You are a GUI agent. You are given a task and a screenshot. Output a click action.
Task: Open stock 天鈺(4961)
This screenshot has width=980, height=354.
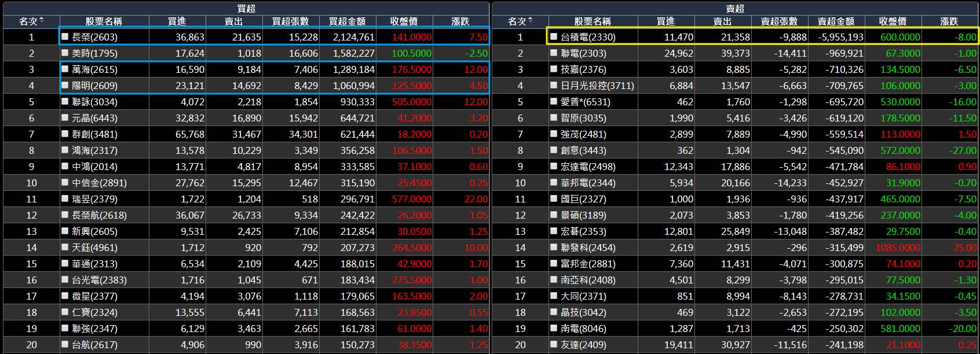click(x=94, y=248)
